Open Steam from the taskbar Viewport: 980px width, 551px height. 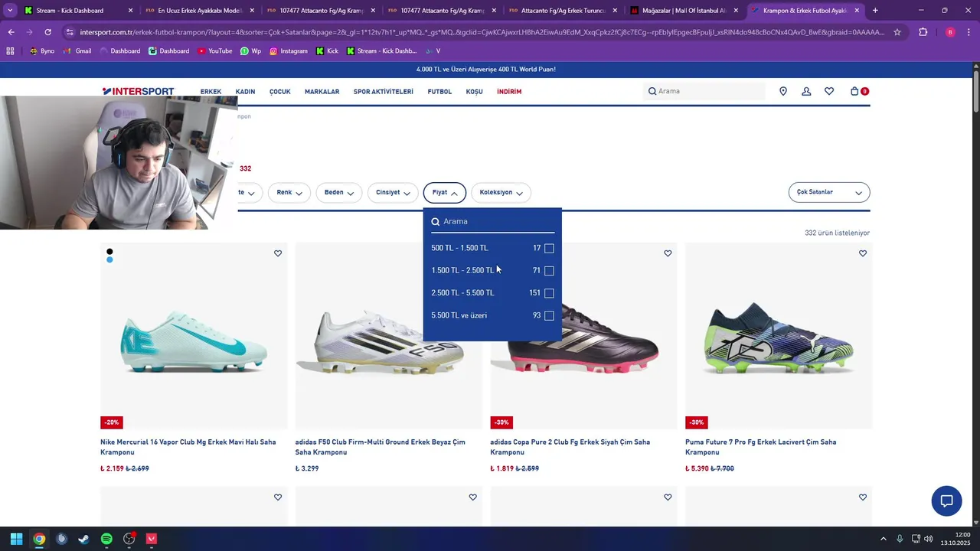point(83,539)
